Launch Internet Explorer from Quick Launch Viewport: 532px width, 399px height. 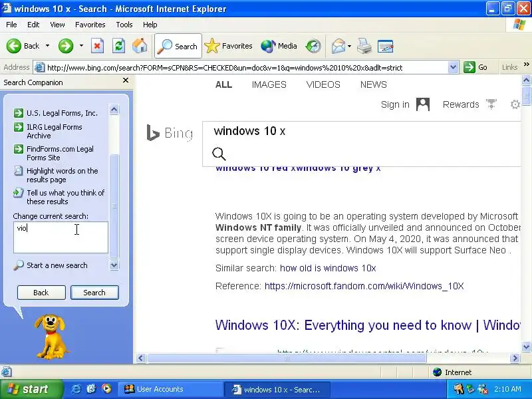[x=76, y=389]
